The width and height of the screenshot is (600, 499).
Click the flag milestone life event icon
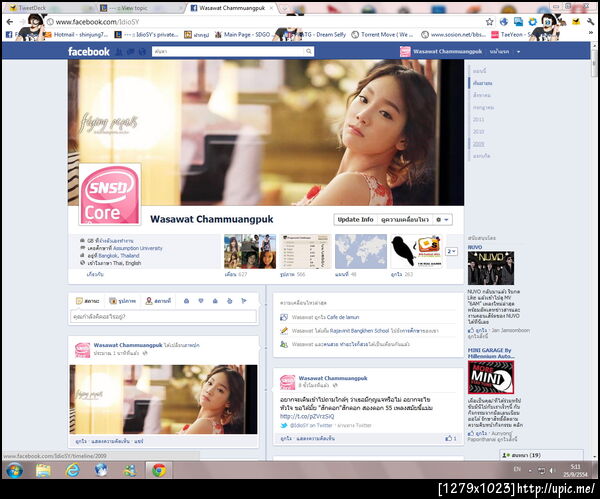pos(244,301)
